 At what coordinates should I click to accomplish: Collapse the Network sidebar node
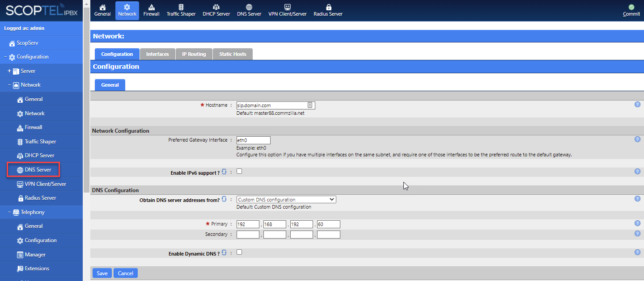coord(9,85)
